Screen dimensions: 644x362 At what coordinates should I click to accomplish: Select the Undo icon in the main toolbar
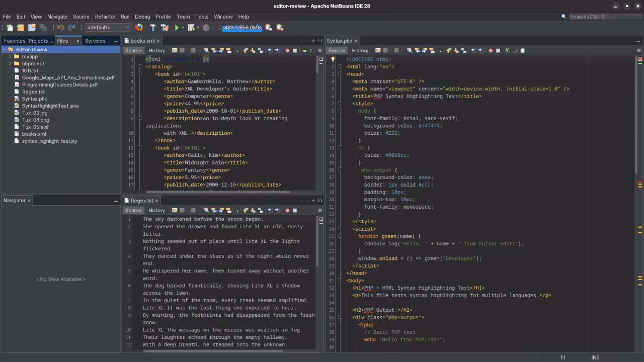point(60,28)
